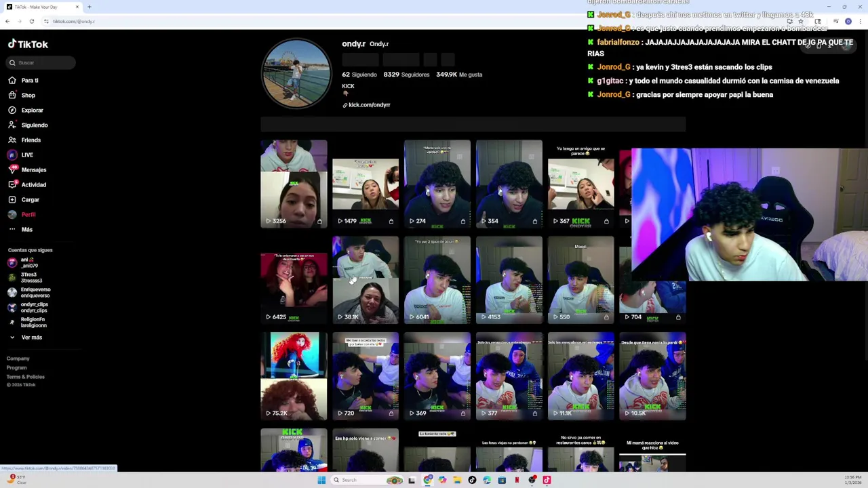Open video thumbnail with 11.1K views
Screen dimensions: 868x488
click(x=581, y=376)
